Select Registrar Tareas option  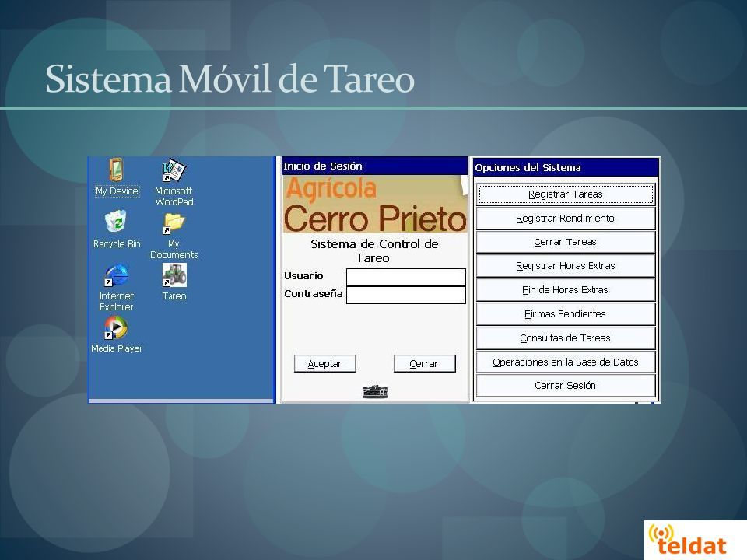coord(566,194)
